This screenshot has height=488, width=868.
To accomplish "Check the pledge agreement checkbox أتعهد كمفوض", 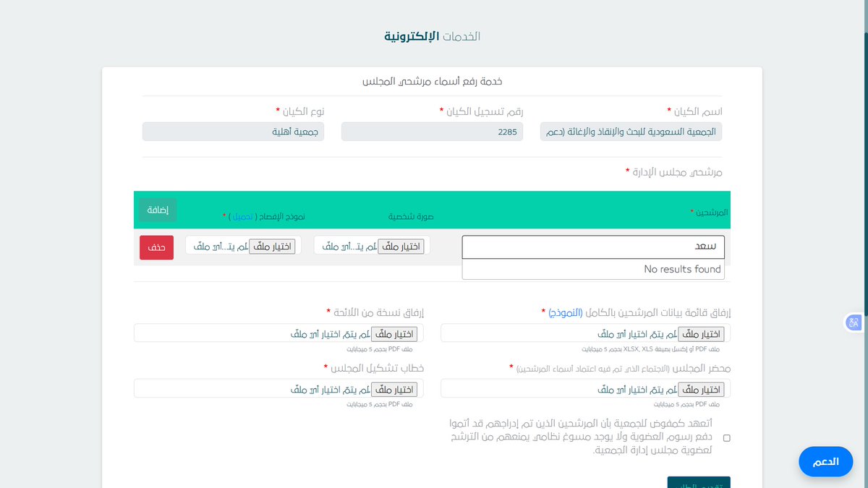I will (726, 437).
